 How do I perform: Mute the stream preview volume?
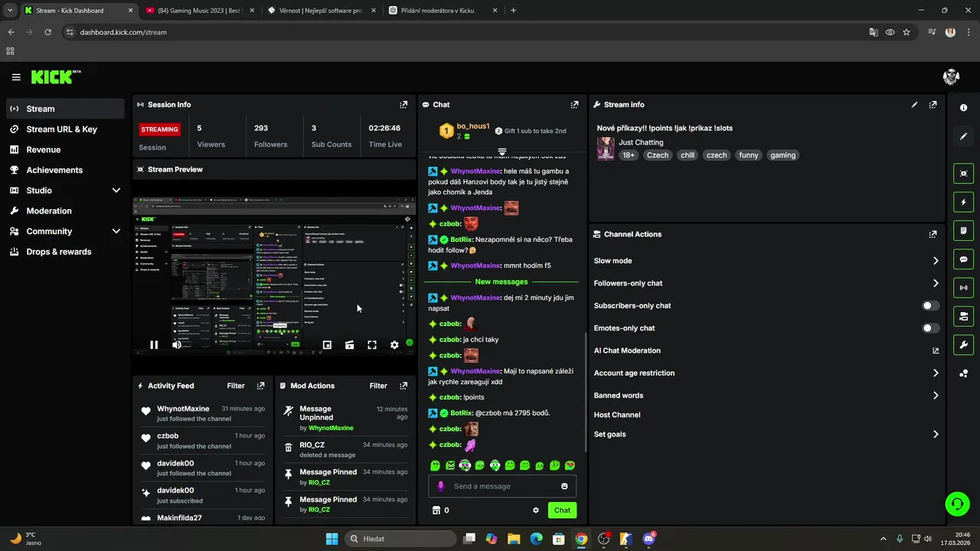pos(177,345)
